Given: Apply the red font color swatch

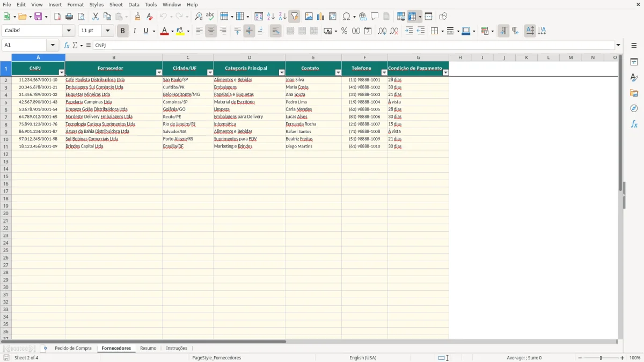Looking at the screenshot, I should pyautogui.click(x=164, y=32).
